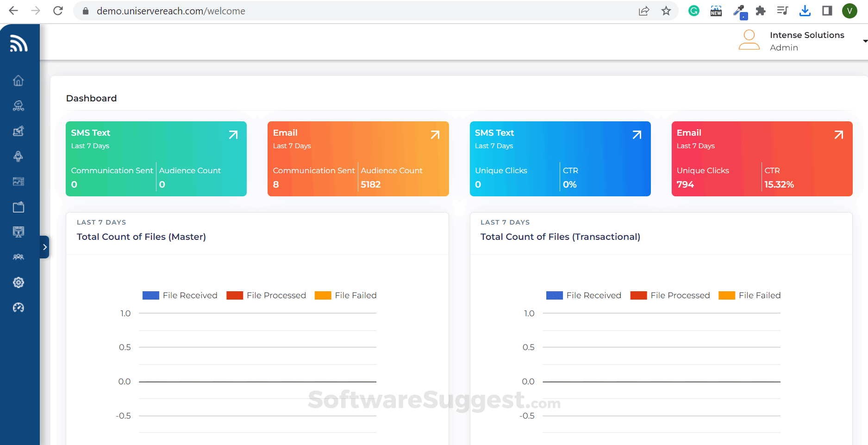The image size is (868, 445).
Task: Open SMS Text details via diagonal arrow
Action: coord(233,135)
